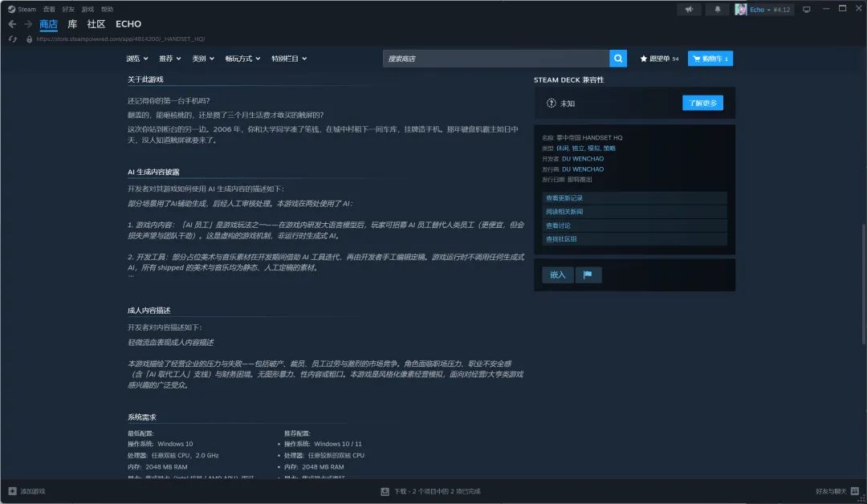867x504 pixels.
Task: Open developer DU WENCHAO link
Action: (583, 159)
